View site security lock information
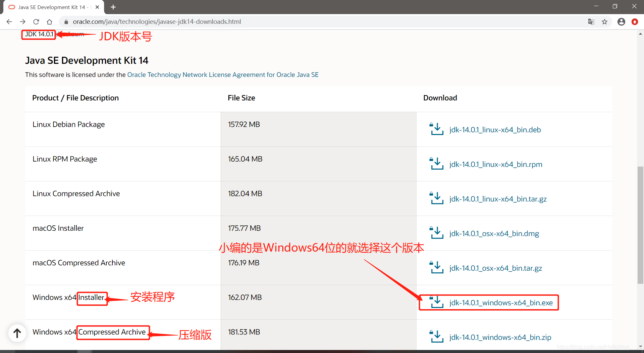Viewport: 644px width, 353px height. pyautogui.click(x=66, y=22)
